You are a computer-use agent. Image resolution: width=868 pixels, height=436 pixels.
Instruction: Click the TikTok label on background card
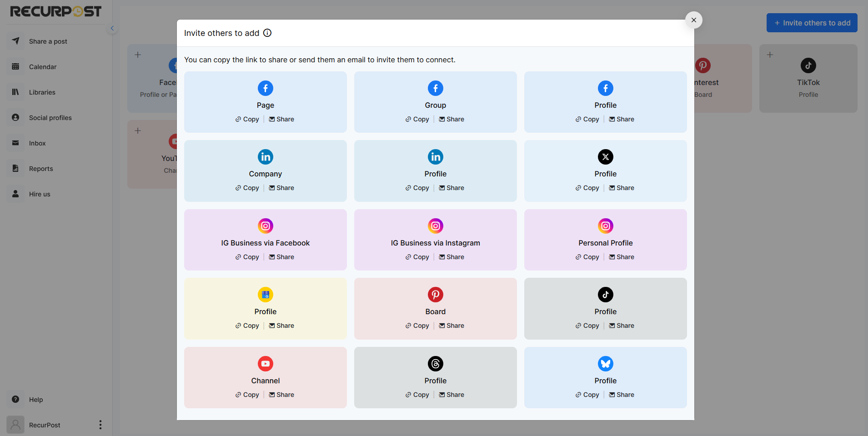[808, 82]
